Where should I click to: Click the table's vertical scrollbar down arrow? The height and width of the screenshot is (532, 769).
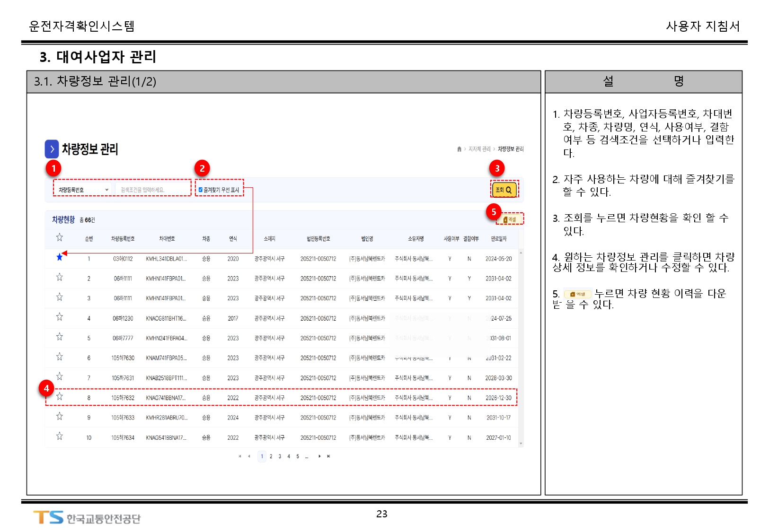pos(521,444)
